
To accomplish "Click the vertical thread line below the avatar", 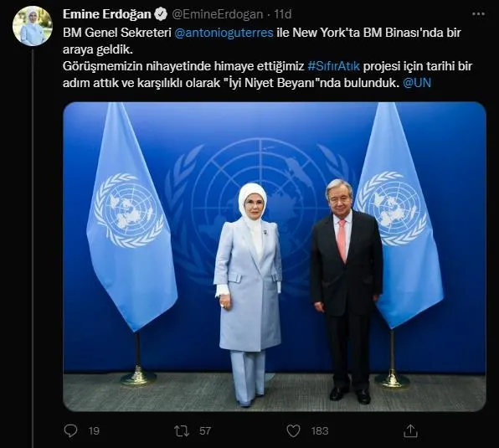I will (x=33, y=248).
